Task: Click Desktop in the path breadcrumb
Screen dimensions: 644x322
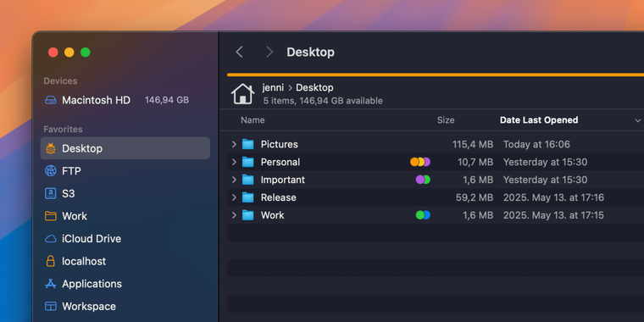Action: click(x=314, y=87)
